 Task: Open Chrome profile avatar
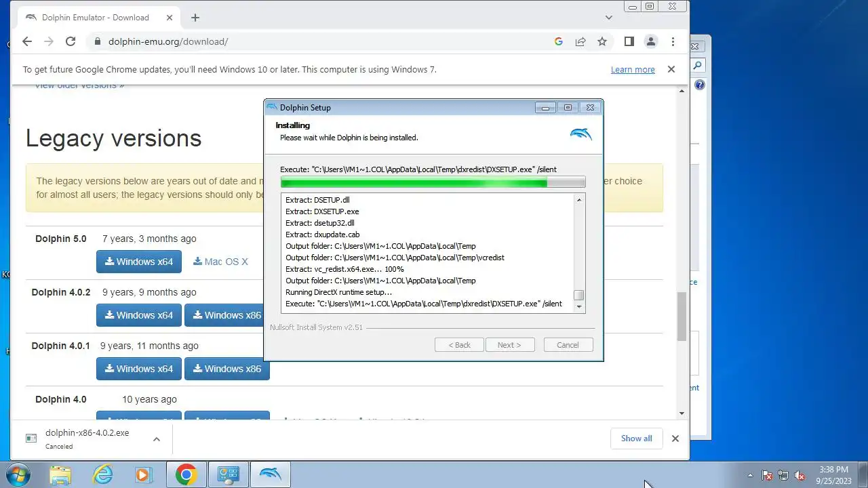click(651, 41)
